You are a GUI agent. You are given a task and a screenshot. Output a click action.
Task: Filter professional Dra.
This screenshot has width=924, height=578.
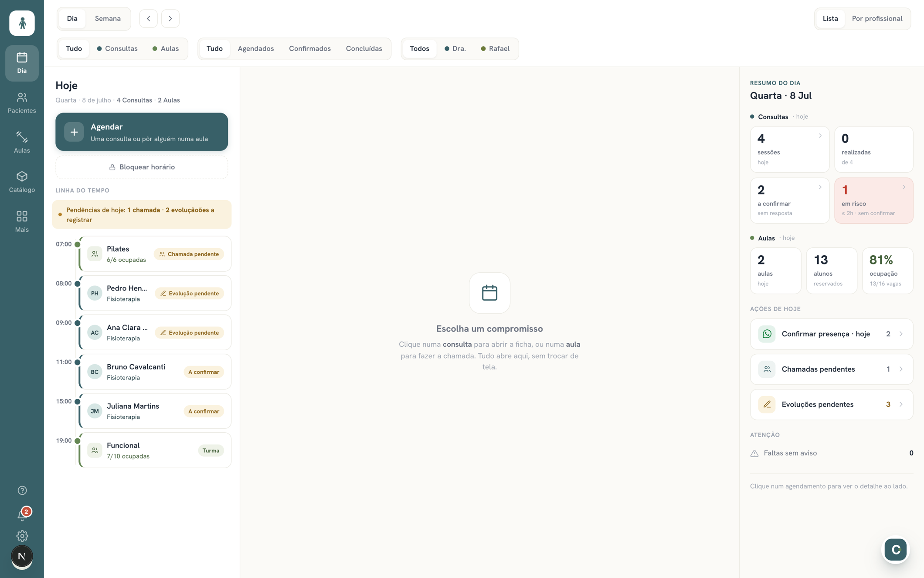click(x=455, y=49)
